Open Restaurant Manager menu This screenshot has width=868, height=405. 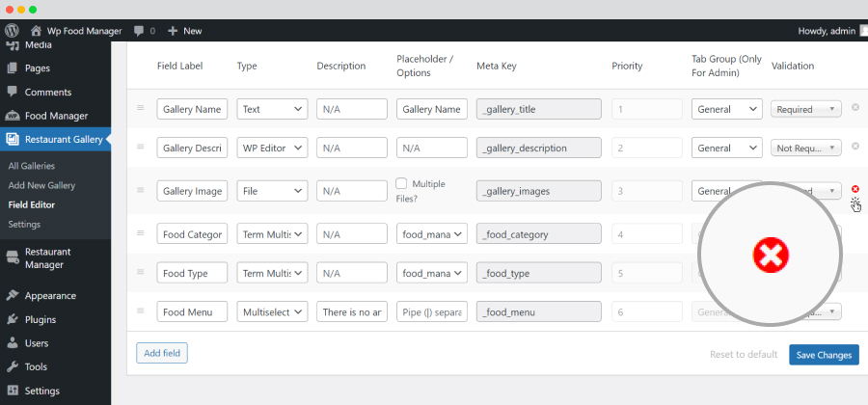point(55,257)
